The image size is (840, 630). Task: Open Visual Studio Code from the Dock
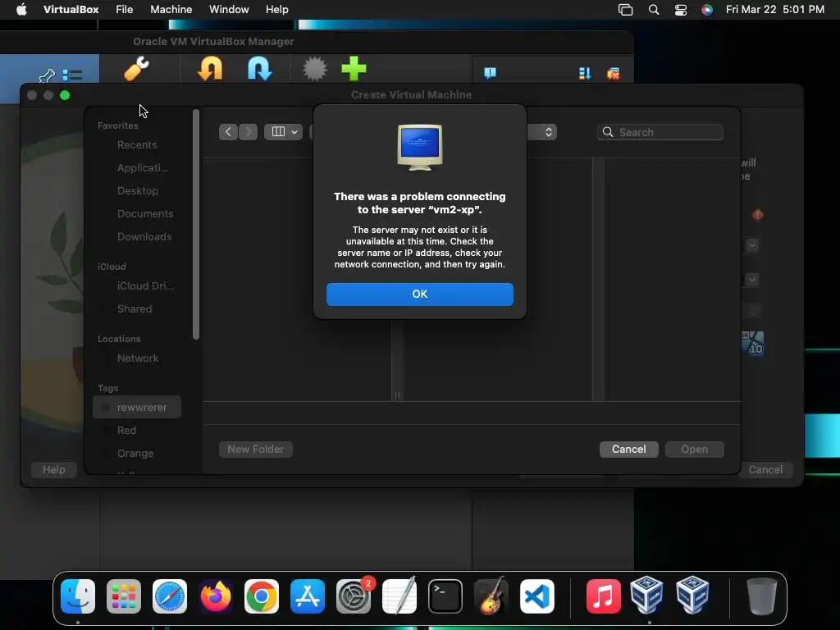click(537, 596)
